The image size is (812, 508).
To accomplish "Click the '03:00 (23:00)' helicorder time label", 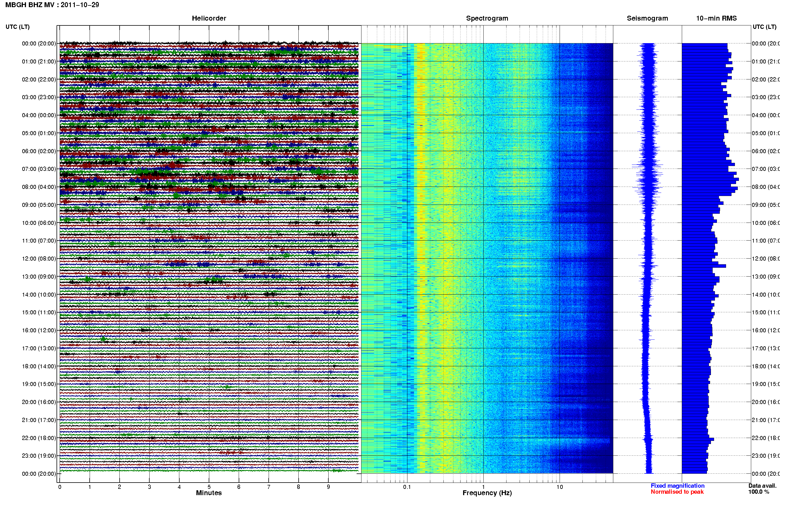I will coord(39,97).
